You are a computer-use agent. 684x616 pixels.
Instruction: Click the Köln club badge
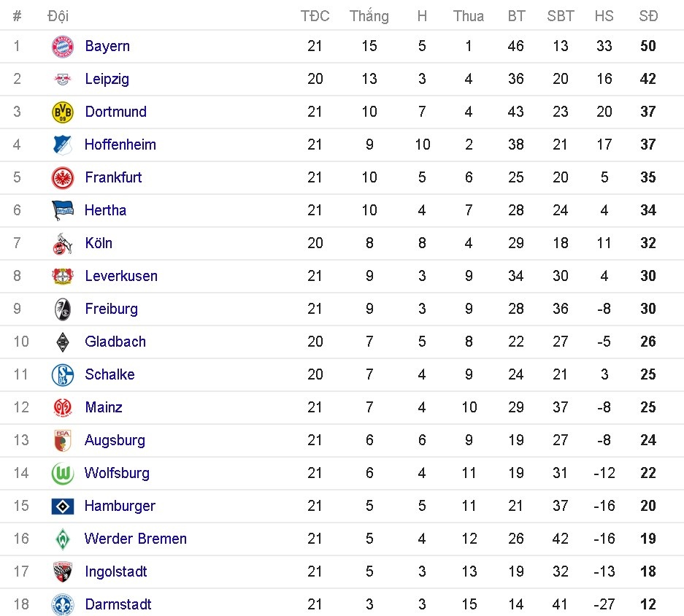point(63,243)
